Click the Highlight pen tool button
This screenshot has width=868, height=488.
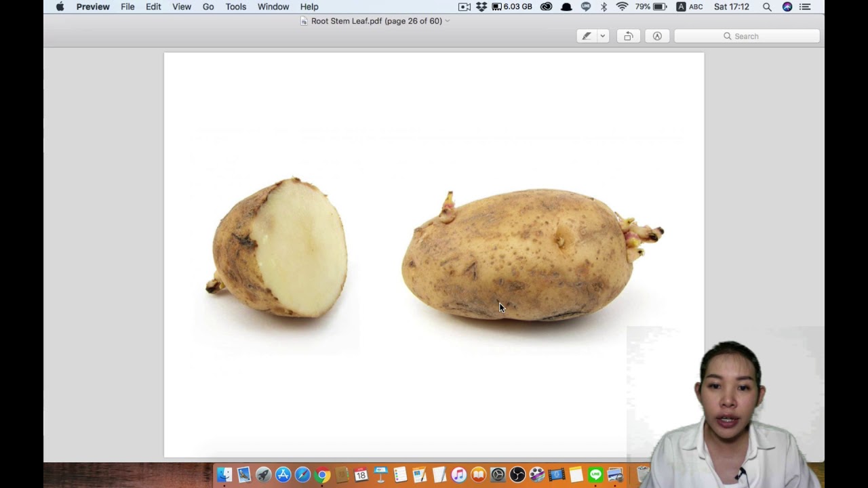tap(587, 36)
